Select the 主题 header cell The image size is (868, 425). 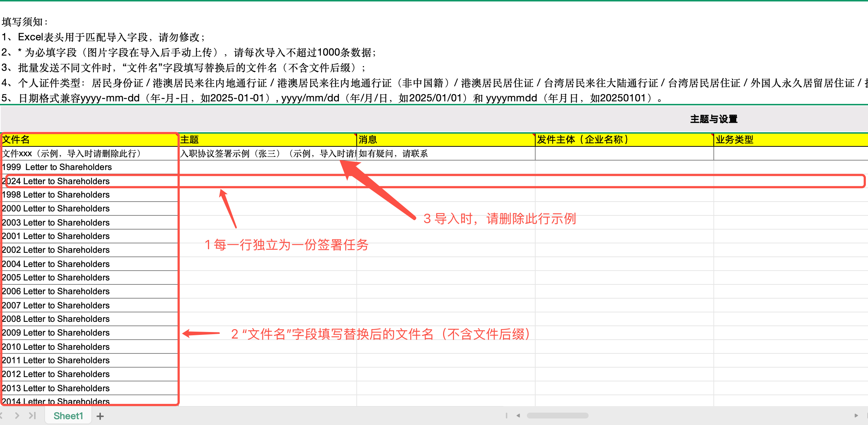268,140
